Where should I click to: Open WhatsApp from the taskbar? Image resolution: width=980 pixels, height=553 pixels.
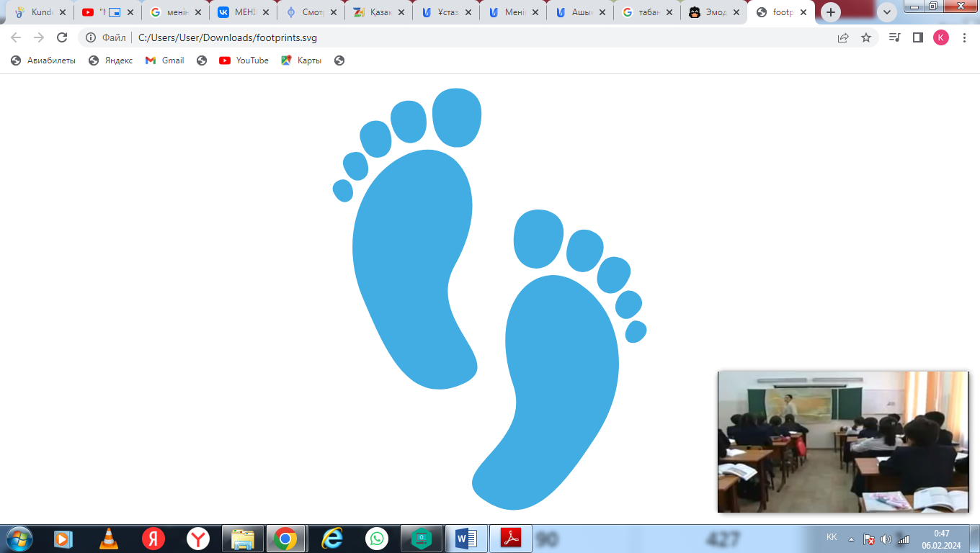point(376,538)
